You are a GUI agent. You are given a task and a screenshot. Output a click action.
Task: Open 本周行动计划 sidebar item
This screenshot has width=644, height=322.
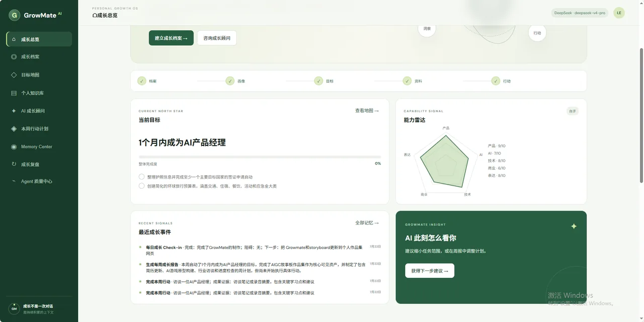coord(39,129)
